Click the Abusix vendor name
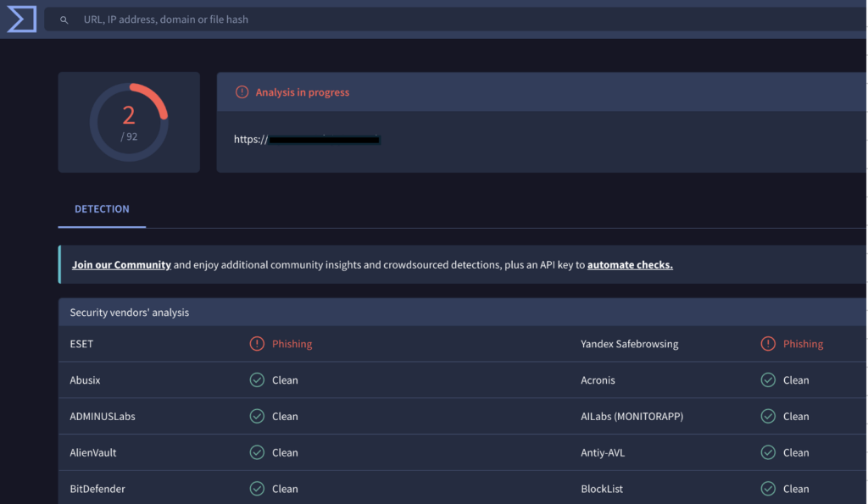This screenshot has height=504, width=868. (x=85, y=380)
